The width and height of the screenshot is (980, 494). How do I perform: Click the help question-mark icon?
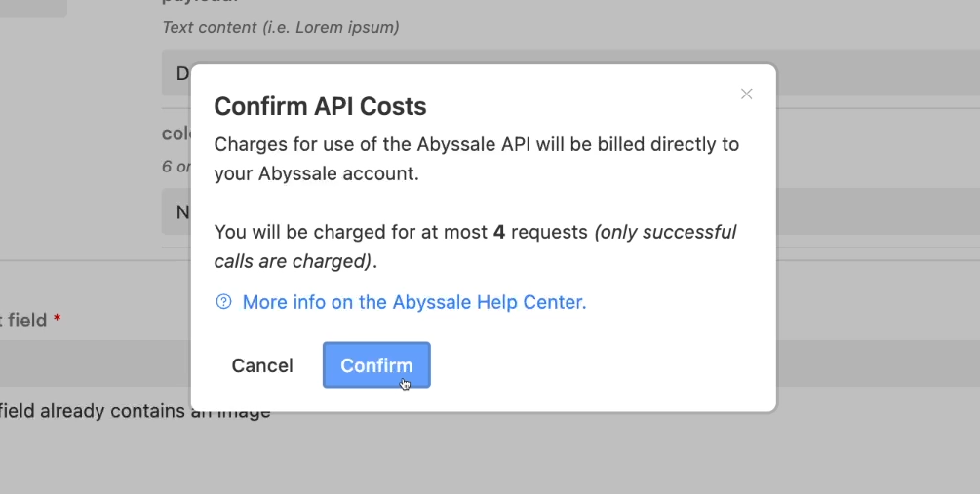pyautogui.click(x=223, y=302)
